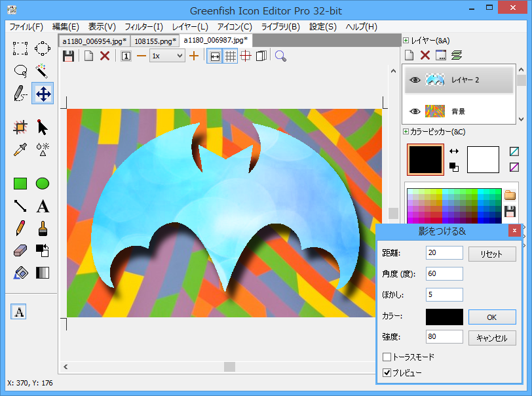Image resolution: width=532 pixels, height=396 pixels.
Task: Enable the トーラスモード checkbox
Action: point(387,357)
